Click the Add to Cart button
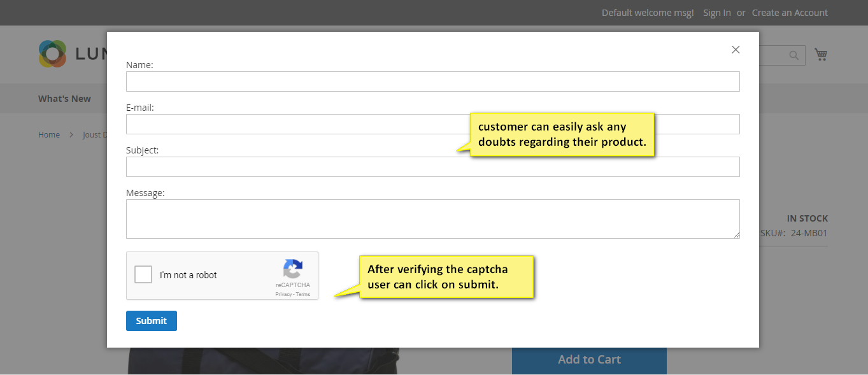 click(589, 360)
